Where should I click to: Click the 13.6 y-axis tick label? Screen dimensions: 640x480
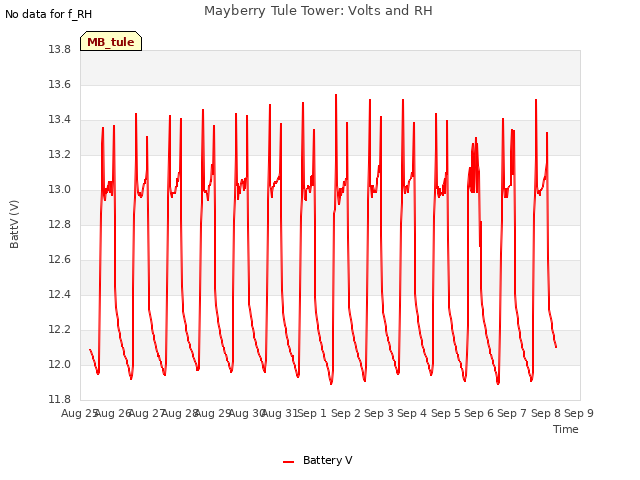coord(60,85)
